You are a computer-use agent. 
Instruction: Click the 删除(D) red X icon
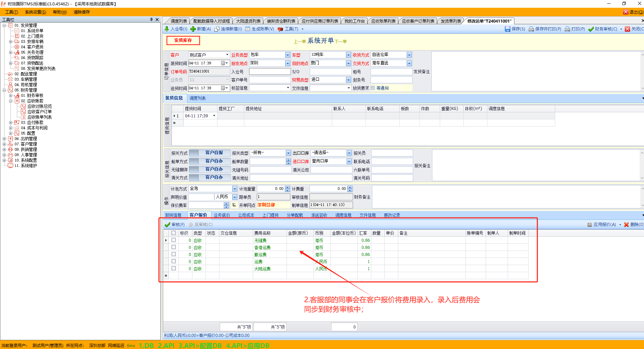pos(626,225)
